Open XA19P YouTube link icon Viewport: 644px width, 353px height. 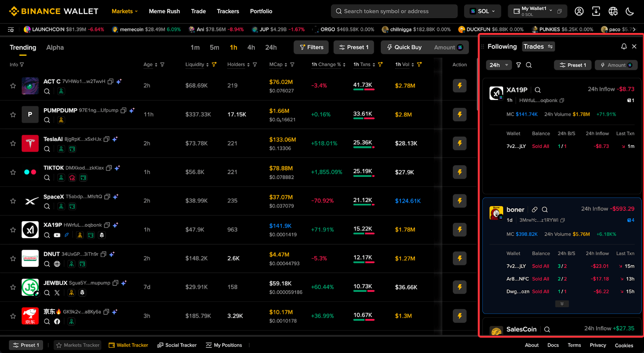click(57, 235)
